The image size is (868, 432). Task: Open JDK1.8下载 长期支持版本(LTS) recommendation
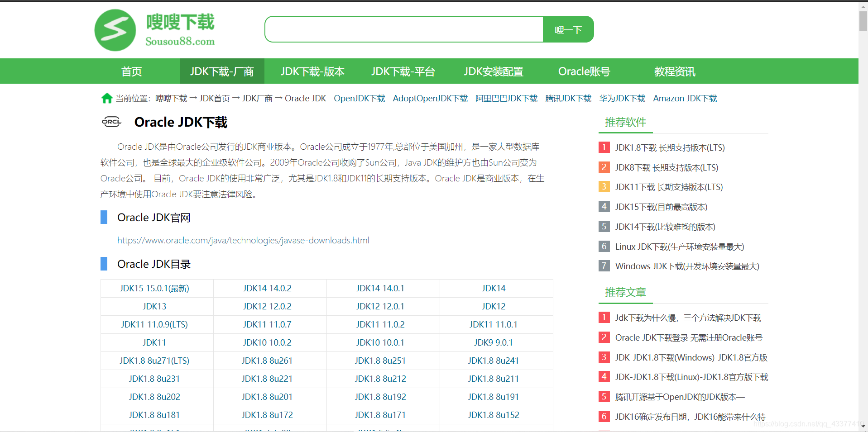[670, 147]
